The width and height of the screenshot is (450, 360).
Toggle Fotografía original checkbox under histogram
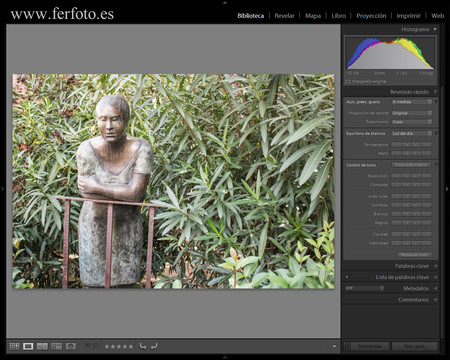tap(348, 81)
